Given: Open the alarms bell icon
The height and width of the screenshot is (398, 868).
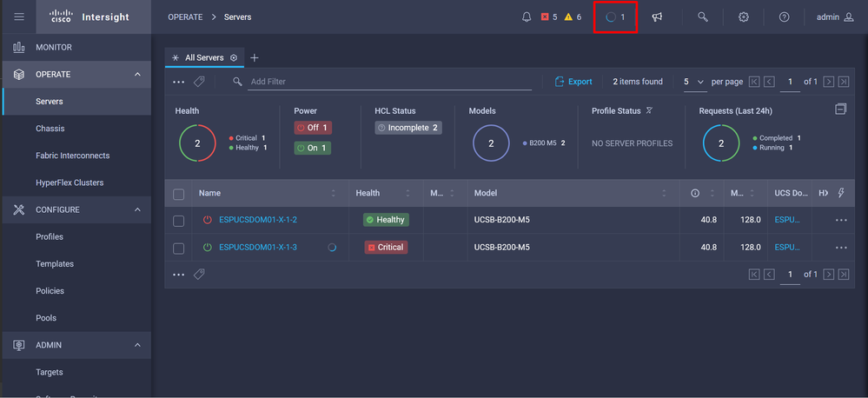Looking at the screenshot, I should (527, 17).
